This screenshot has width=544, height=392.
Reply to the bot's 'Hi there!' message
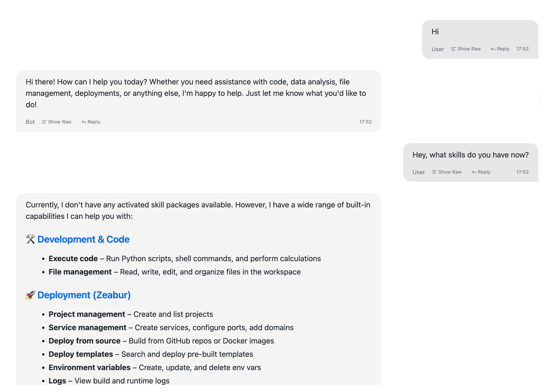pos(91,122)
